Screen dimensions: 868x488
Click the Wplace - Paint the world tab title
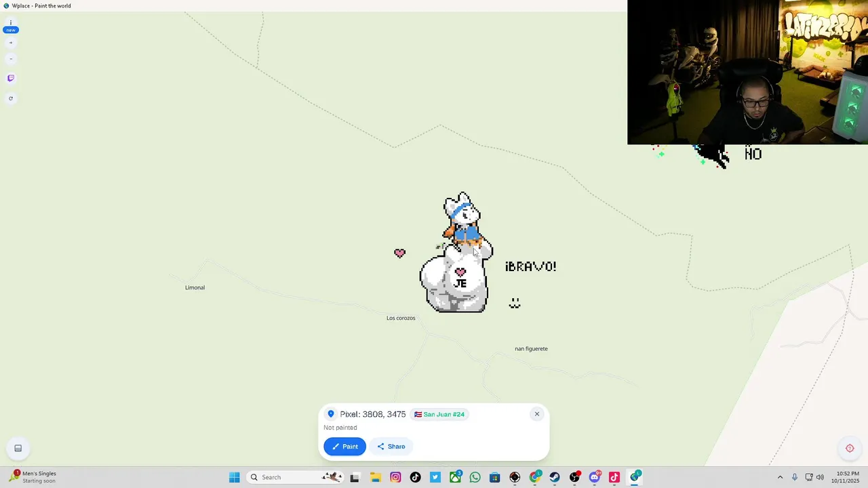(x=41, y=6)
